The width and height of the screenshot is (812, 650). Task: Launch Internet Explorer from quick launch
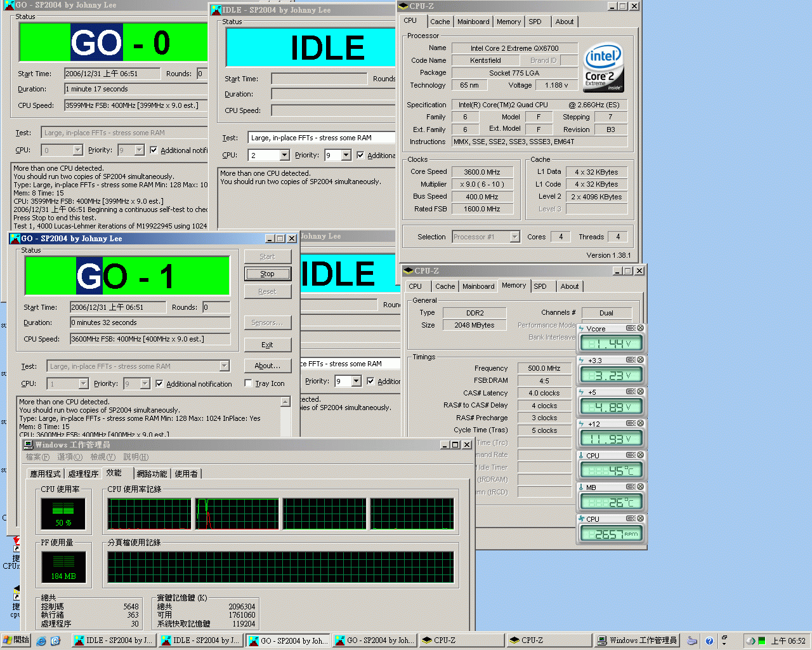41,641
